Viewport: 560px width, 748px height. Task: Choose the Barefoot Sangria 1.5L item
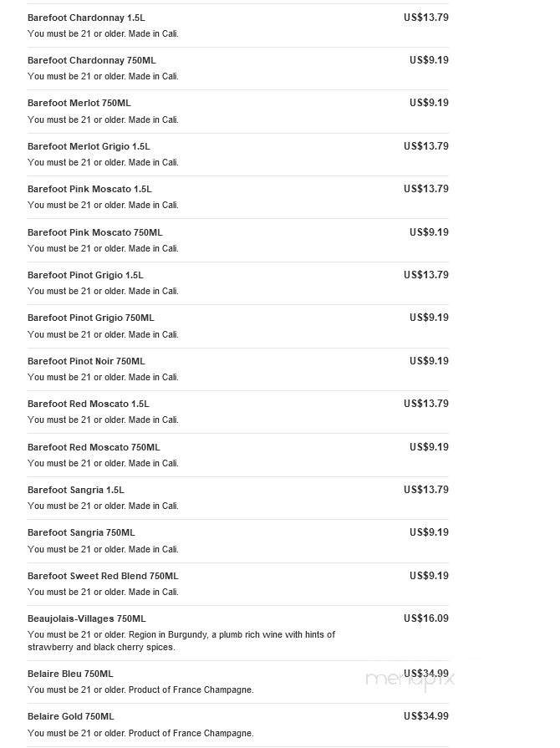click(x=75, y=490)
